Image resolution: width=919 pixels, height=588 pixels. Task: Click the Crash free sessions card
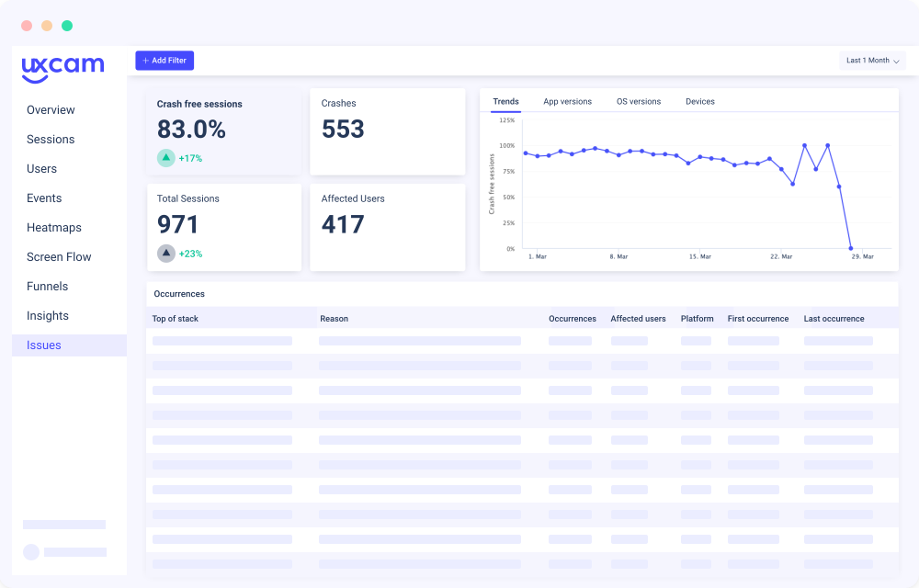click(x=224, y=131)
